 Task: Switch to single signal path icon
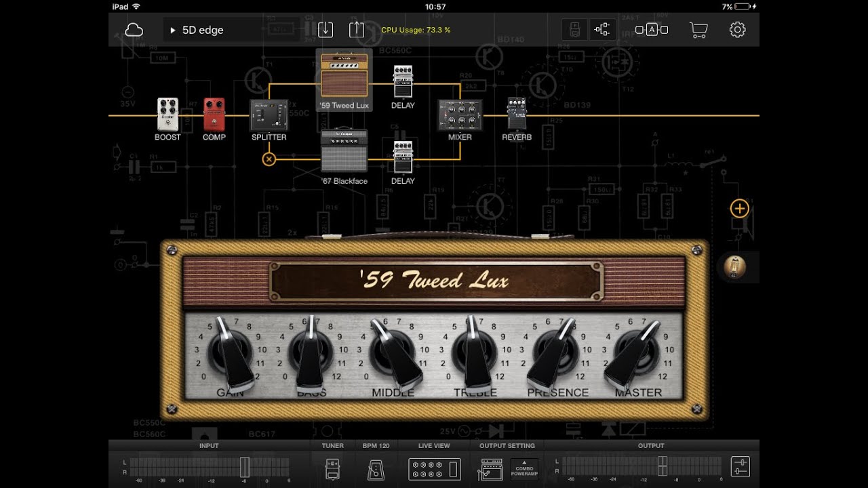coord(575,29)
